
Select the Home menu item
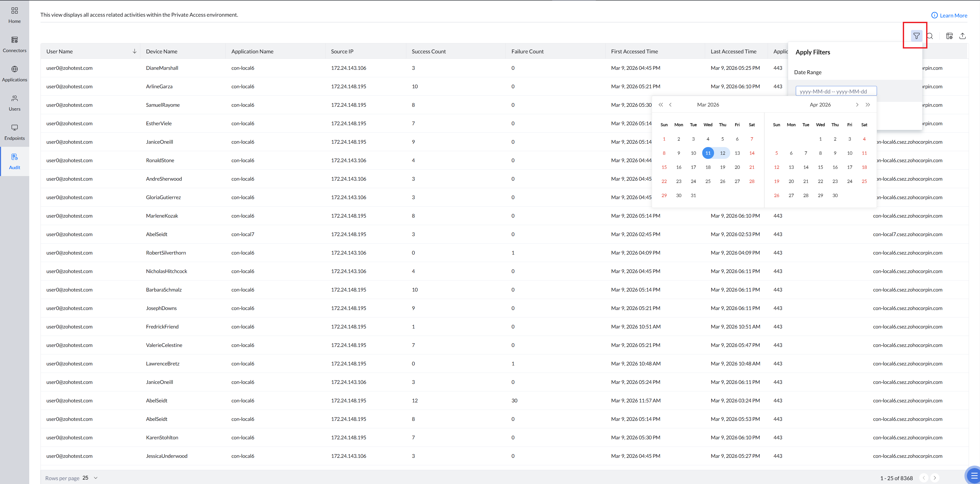(14, 15)
